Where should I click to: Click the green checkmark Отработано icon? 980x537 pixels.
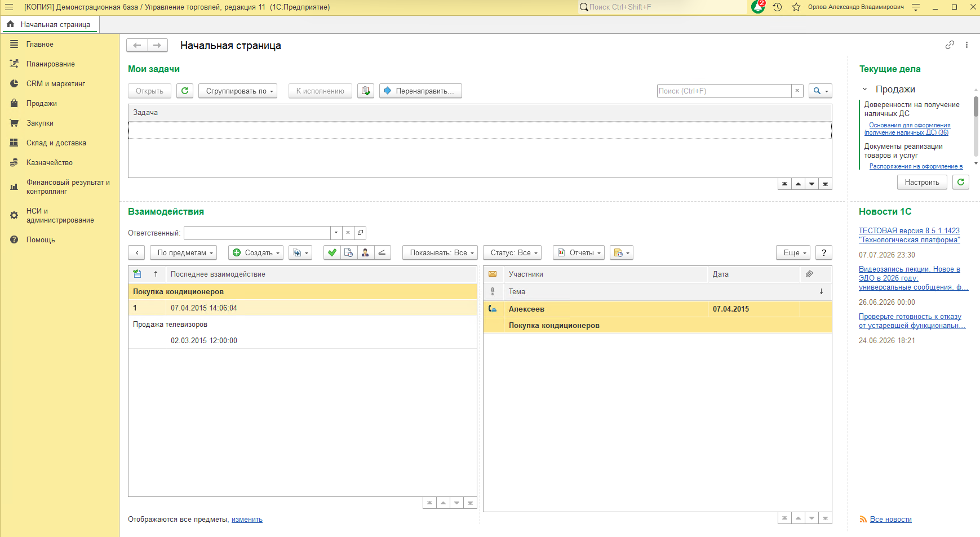(332, 252)
